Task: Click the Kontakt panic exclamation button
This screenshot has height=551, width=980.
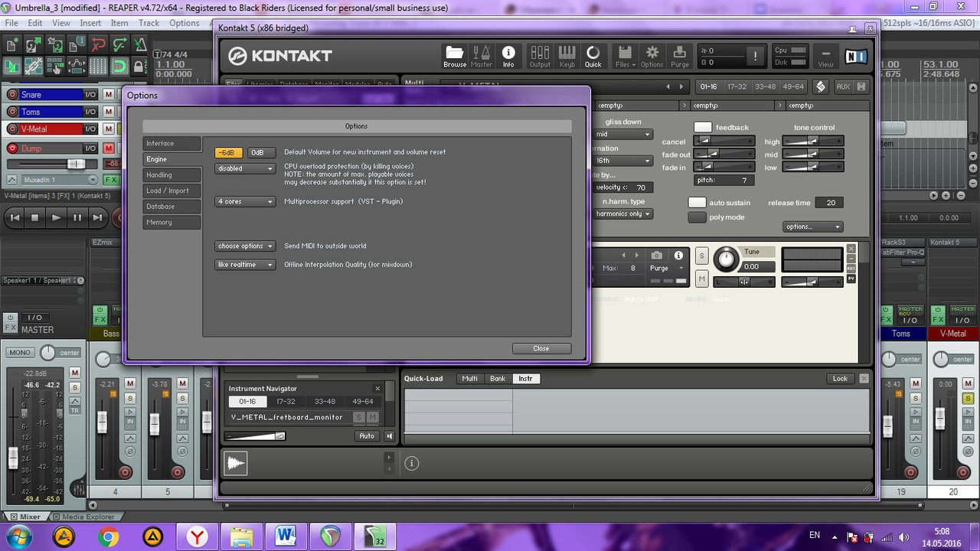Action: tap(756, 56)
